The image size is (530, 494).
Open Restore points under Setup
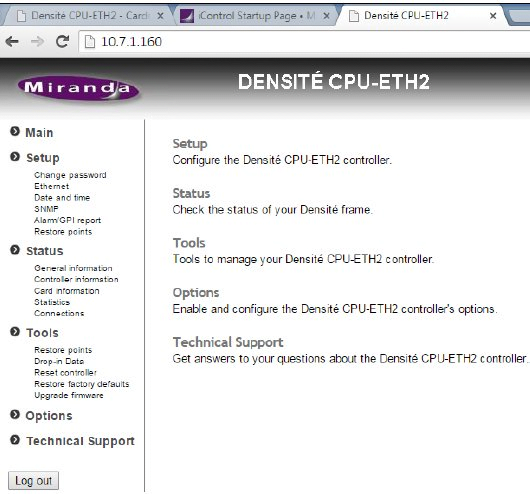[63, 232]
